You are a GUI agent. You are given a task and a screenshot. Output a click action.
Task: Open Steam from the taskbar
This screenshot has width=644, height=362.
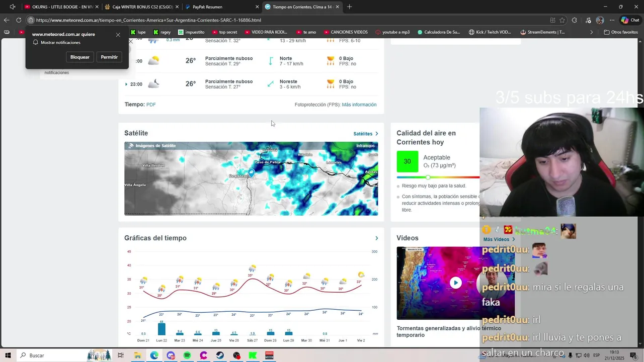tap(220, 355)
